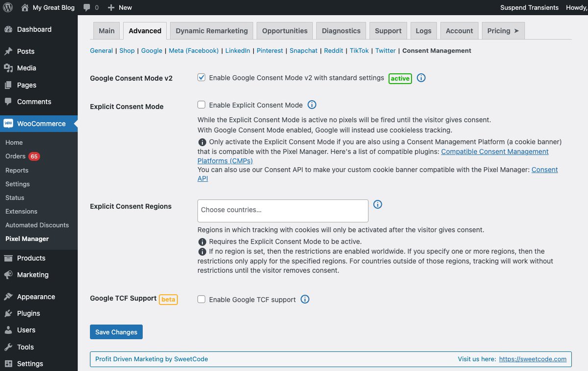Viewport: 588px width, 371px height.
Task: Click the Comments icon in sidebar
Action: coord(8,102)
